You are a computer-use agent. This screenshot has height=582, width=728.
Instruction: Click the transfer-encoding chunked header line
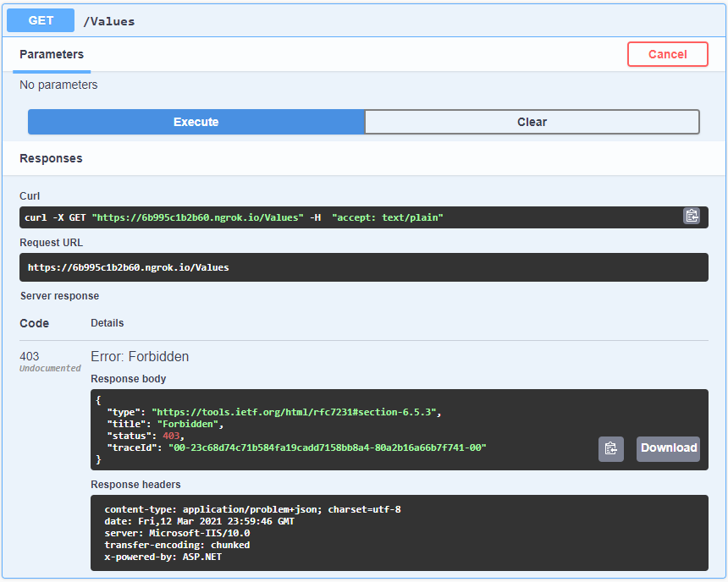coord(178,546)
